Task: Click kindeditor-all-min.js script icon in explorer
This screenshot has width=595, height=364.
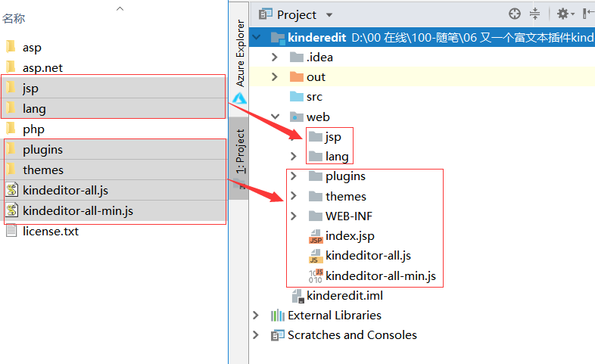Action: [x=12, y=210]
